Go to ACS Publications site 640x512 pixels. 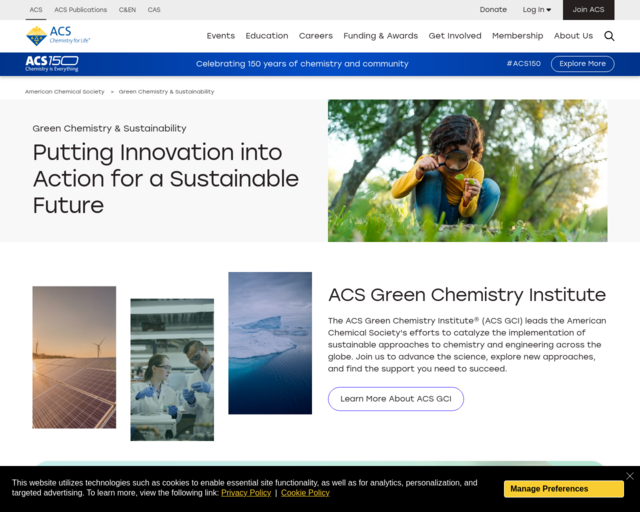pyautogui.click(x=80, y=10)
